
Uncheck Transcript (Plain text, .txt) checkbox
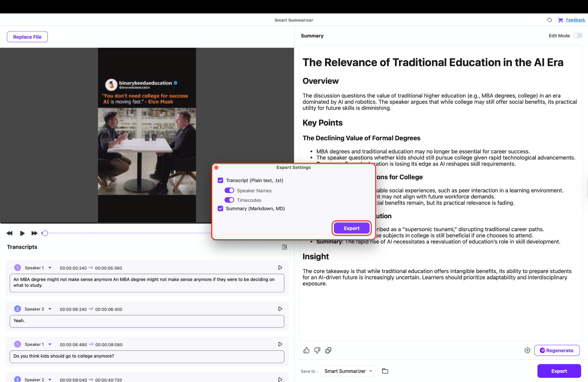pos(220,180)
